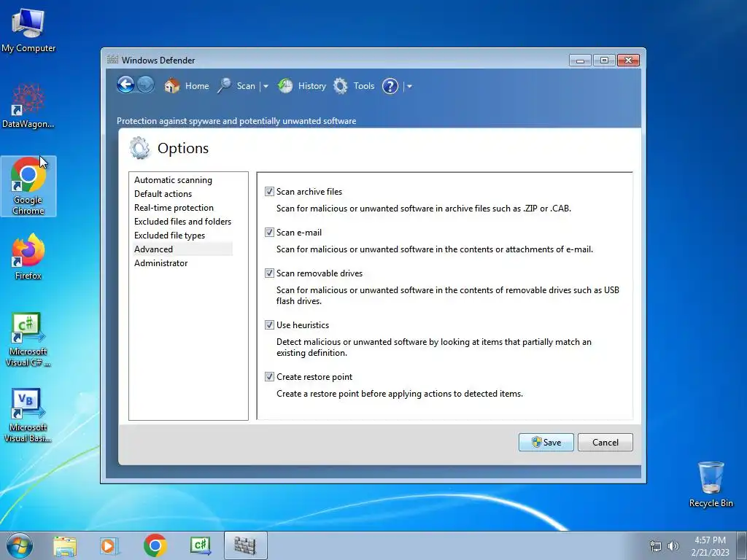Minimize the Windows Defender window
This screenshot has height=560, width=747.
[580, 61]
